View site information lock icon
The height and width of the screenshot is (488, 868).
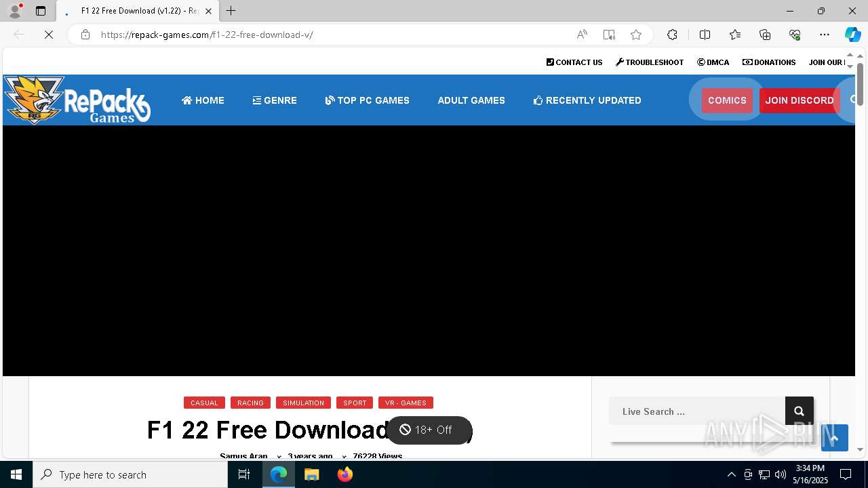(x=85, y=35)
